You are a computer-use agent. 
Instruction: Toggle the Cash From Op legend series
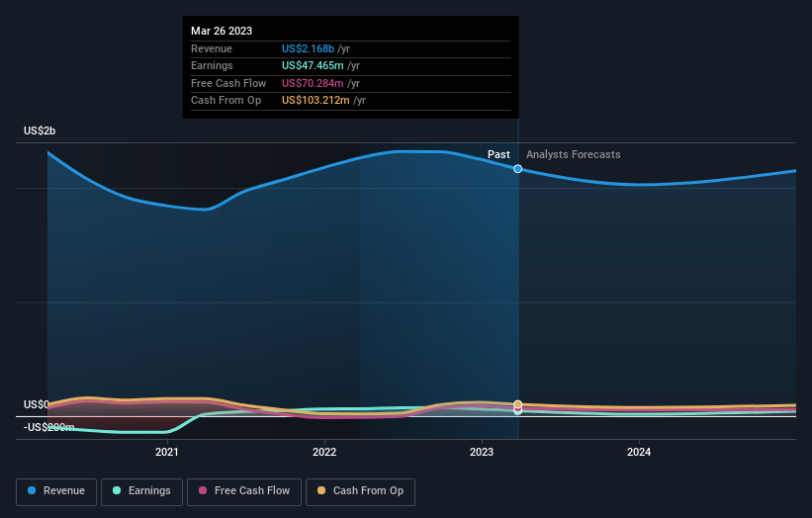[360, 491]
